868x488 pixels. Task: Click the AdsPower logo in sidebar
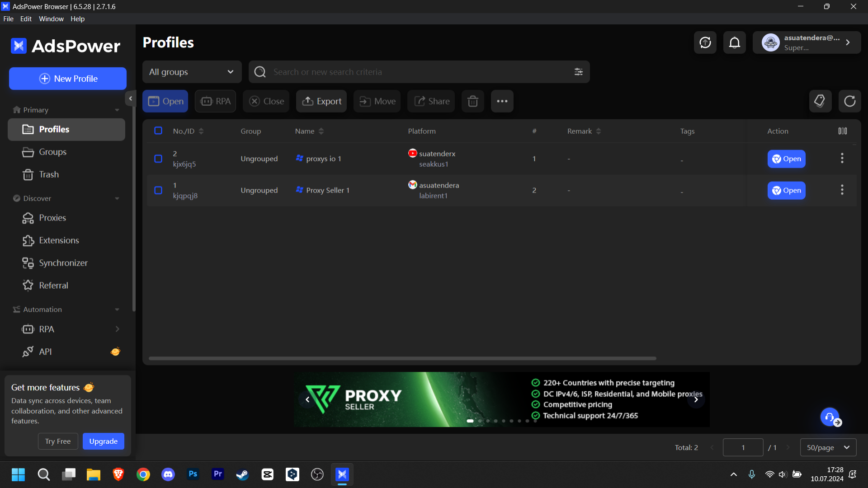(66, 46)
